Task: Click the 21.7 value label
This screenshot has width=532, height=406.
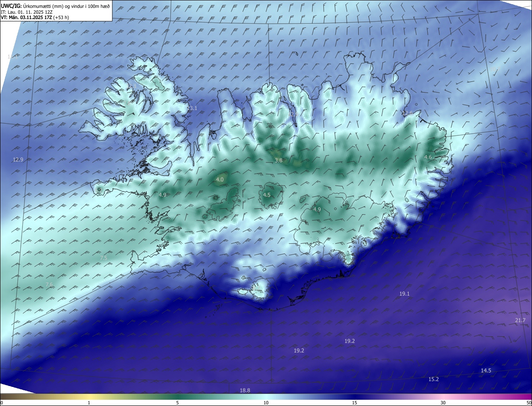Action: [520, 320]
